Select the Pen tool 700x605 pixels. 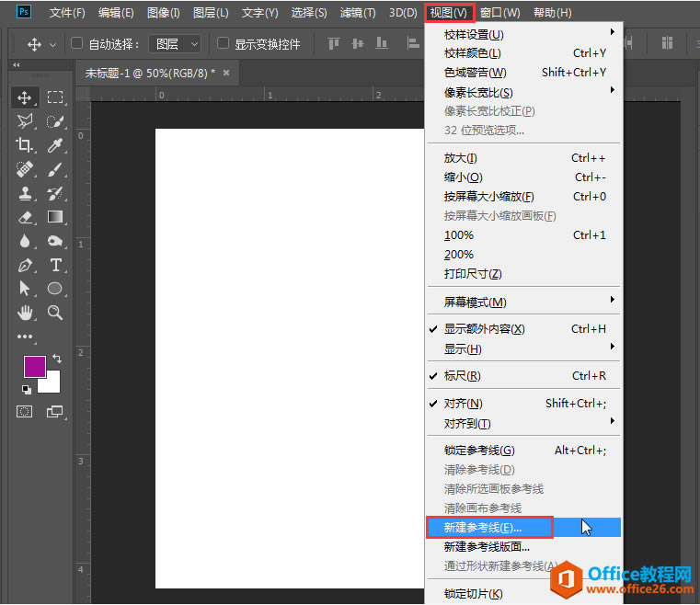pyautogui.click(x=25, y=265)
